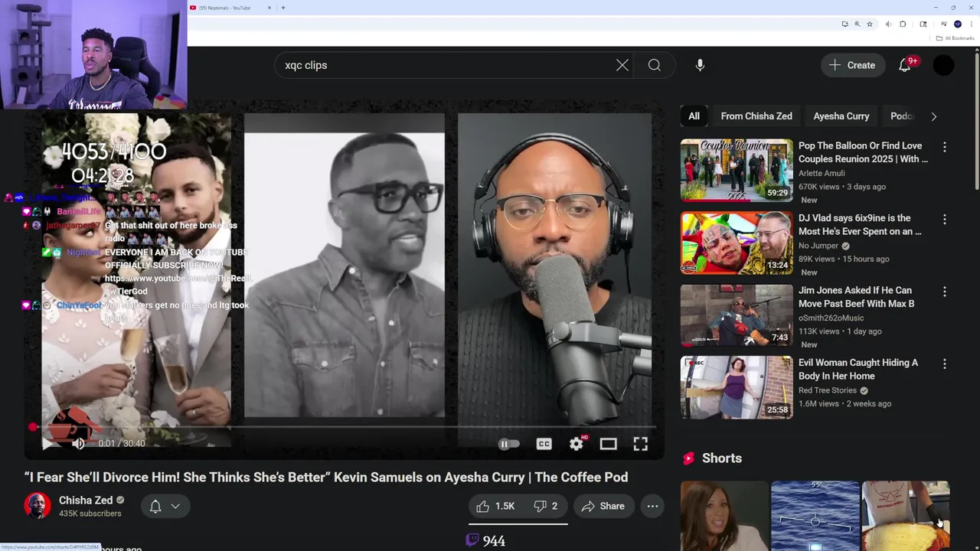This screenshot has width=980, height=551.
Task: Open Chrome extensions puzzle icon
Action: click(903, 24)
